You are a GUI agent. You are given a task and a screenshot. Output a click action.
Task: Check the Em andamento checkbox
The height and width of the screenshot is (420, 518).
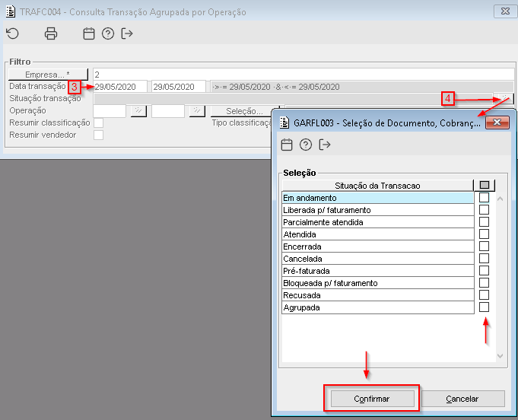[x=484, y=197]
